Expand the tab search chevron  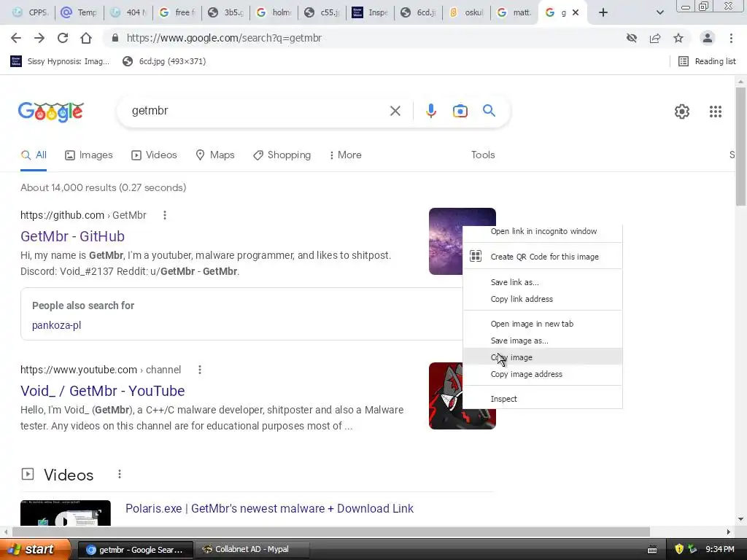659,12
